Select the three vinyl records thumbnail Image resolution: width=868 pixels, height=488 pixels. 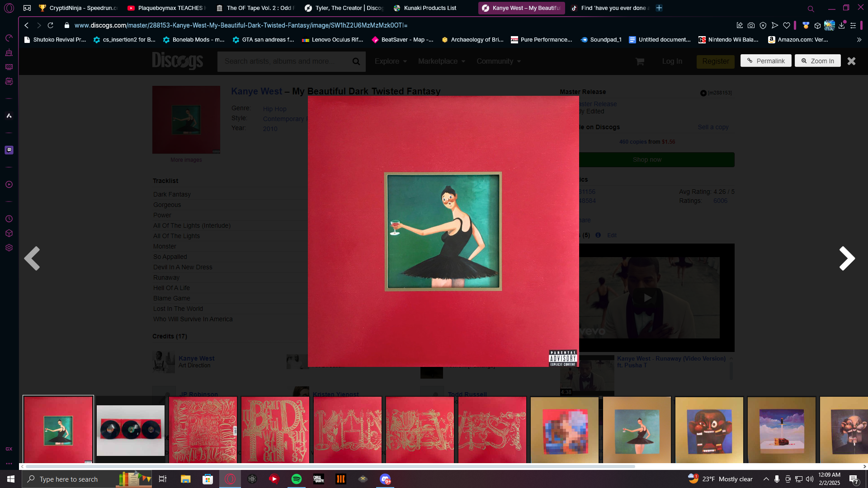click(x=131, y=430)
